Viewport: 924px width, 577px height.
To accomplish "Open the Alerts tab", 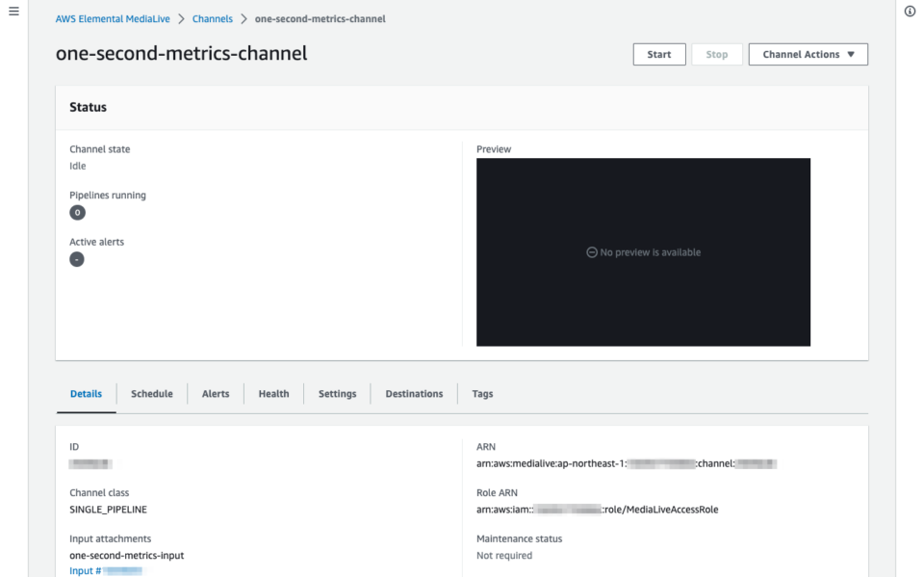I will click(x=215, y=393).
